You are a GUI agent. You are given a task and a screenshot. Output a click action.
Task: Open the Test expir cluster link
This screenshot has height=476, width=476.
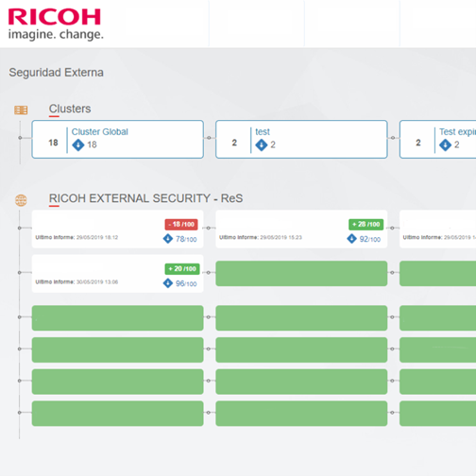tap(457, 132)
